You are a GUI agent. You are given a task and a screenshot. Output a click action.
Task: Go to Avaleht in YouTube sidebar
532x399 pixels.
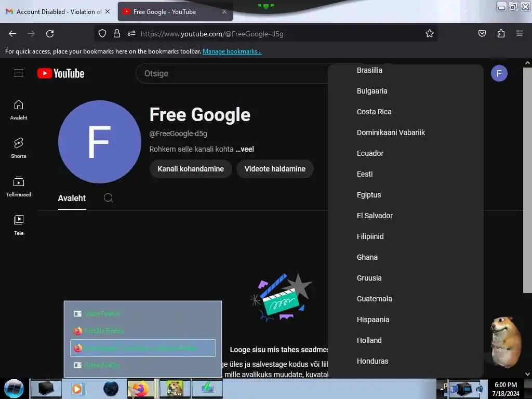tap(19, 110)
